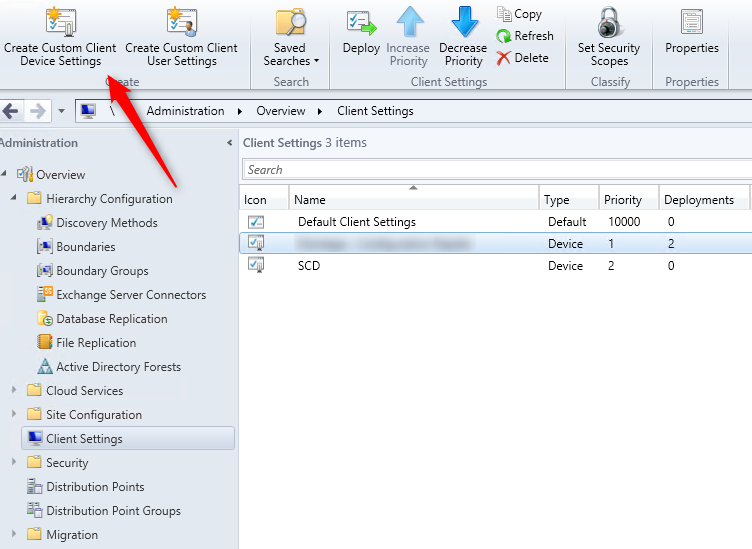
Task: Select the Default Client Settings row
Action: click(x=495, y=222)
